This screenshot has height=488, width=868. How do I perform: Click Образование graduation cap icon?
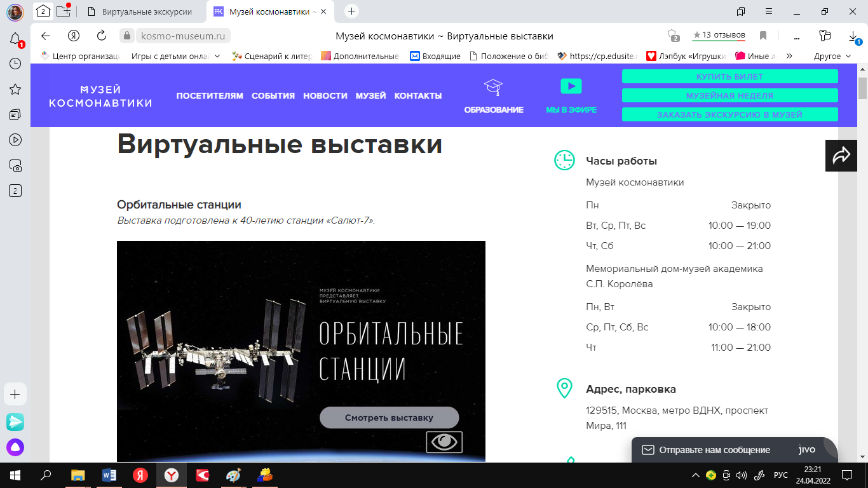pos(493,88)
